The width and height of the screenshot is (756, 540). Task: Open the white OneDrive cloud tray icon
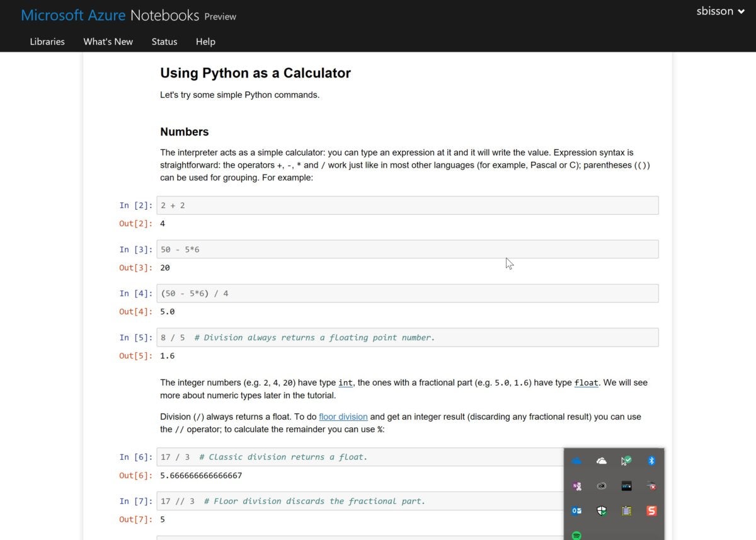click(x=602, y=461)
